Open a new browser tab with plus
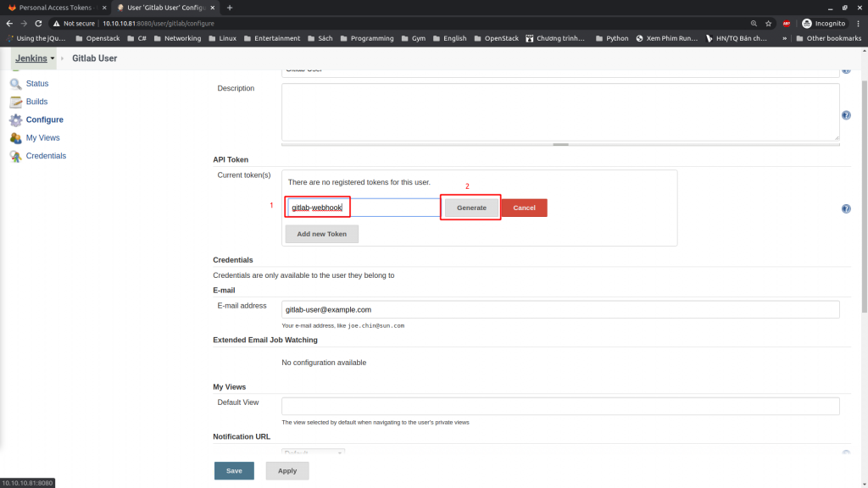This screenshot has width=868, height=488. [x=230, y=8]
